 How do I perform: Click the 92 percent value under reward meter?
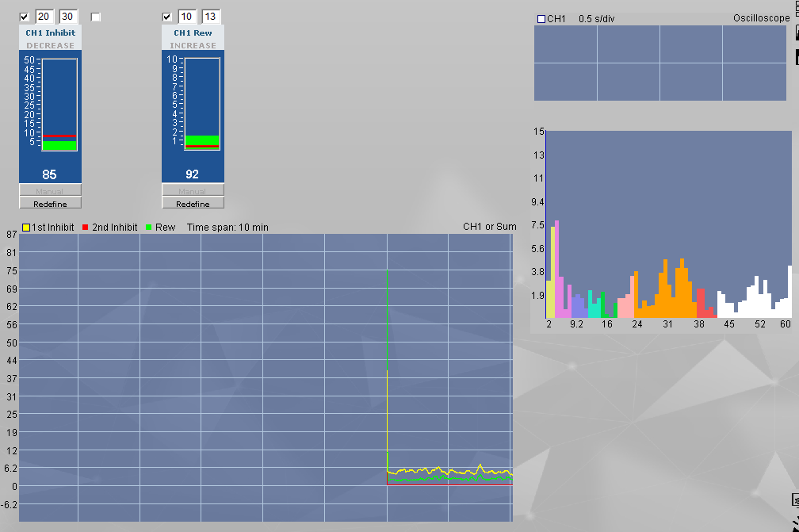point(192,174)
